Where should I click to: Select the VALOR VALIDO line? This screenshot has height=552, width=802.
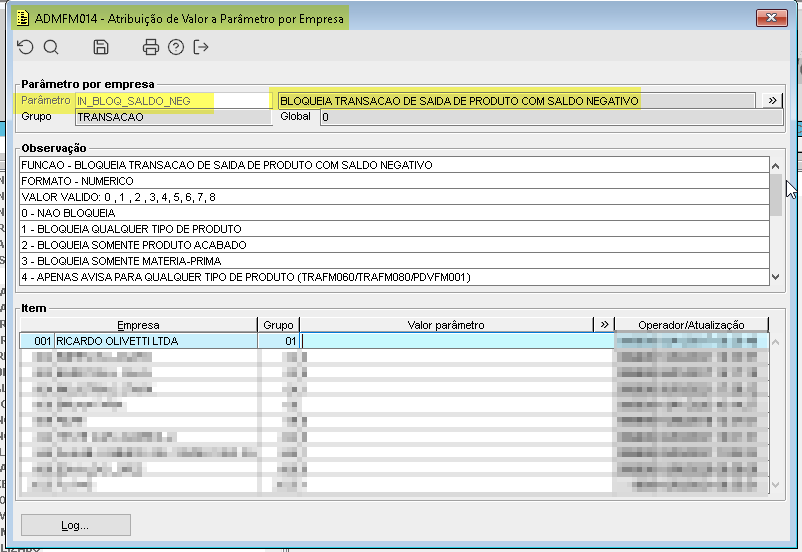pyautogui.click(x=394, y=197)
